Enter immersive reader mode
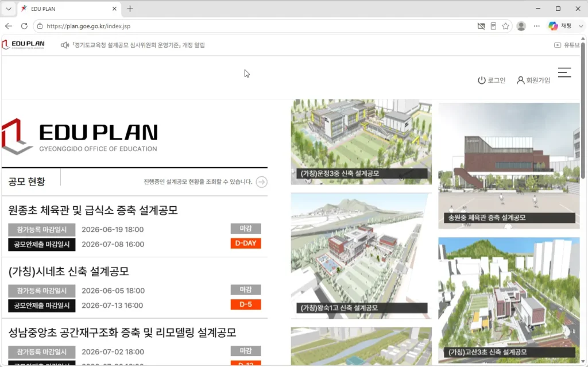 point(493,26)
